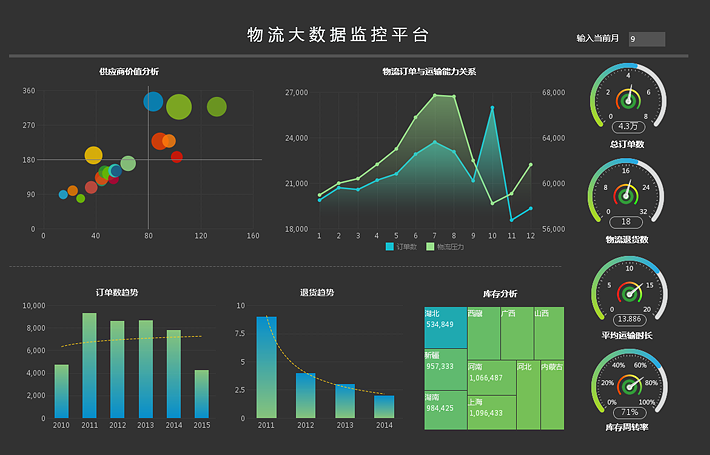This screenshot has height=455, width=710.
Task: Select the pale green bubble below the 180 line
Action: [128, 163]
